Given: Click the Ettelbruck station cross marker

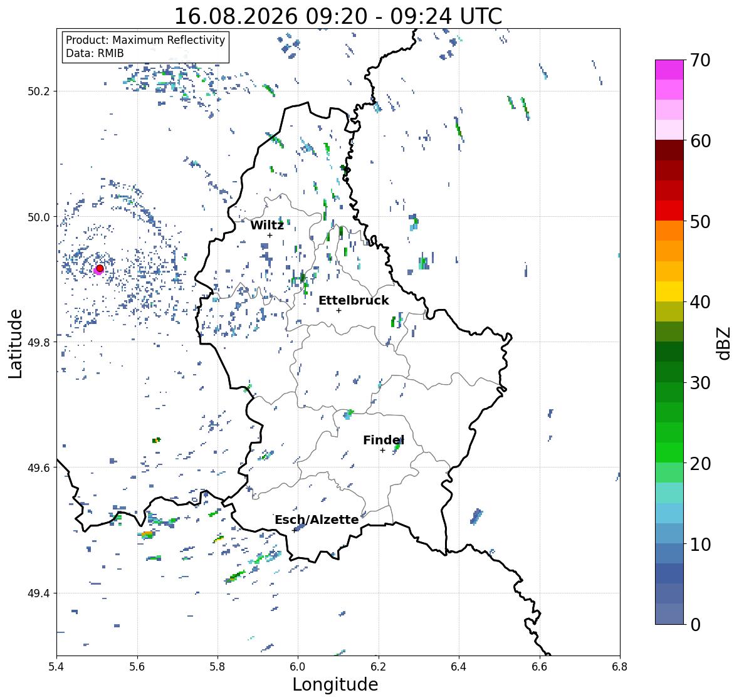Looking at the screenshot, I should [x=338, y=310].
